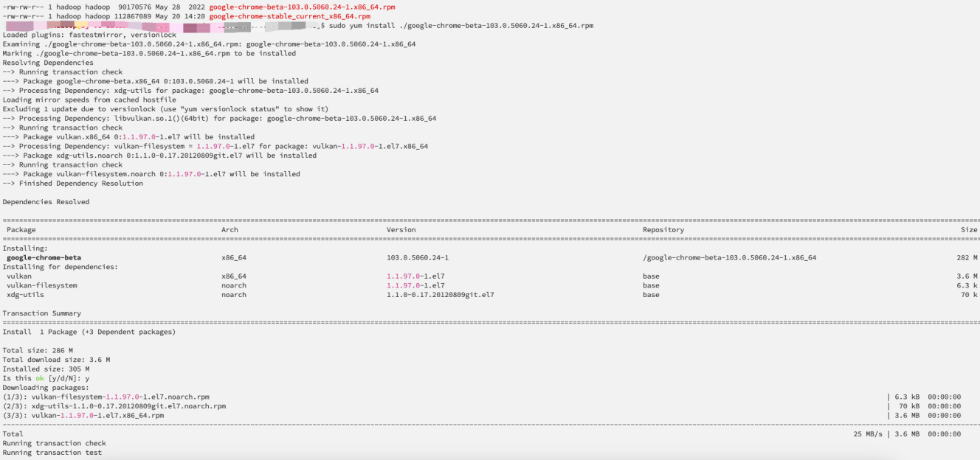Click the 'Transaction Summary' heading

[42, 313]
